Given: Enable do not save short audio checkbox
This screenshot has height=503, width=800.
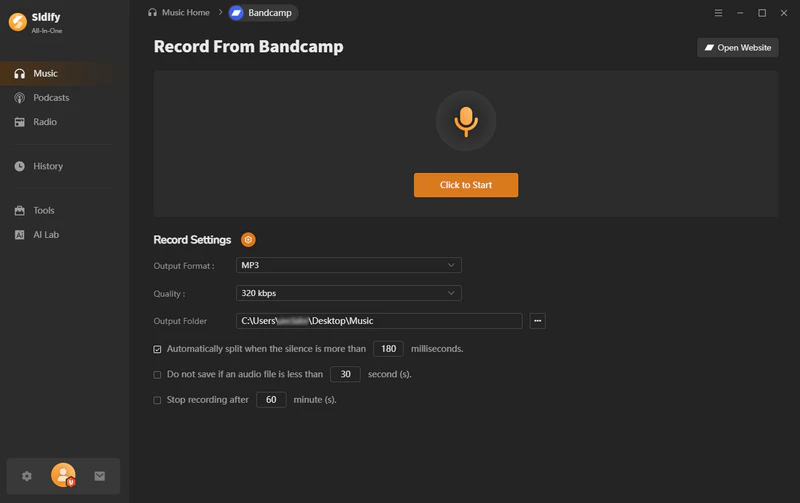Looking at the screenshot, I should point(157,375).
